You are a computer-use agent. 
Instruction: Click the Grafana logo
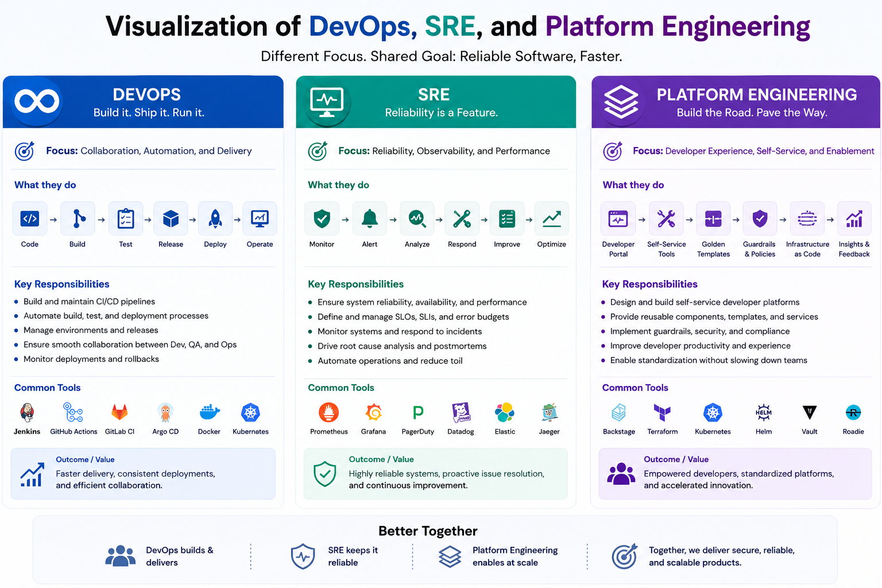pyautogui.click(x=374, y=412)
